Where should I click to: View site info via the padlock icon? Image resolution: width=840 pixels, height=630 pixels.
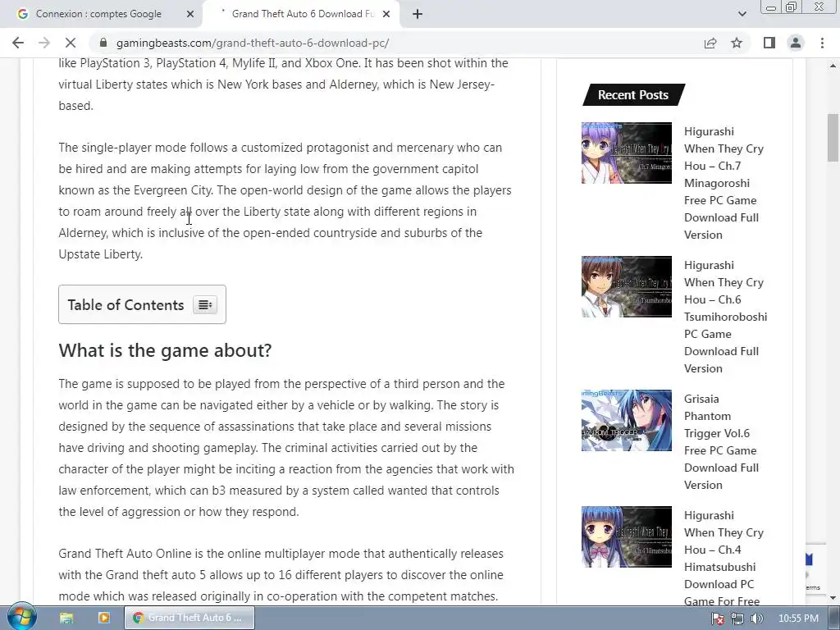103,43
